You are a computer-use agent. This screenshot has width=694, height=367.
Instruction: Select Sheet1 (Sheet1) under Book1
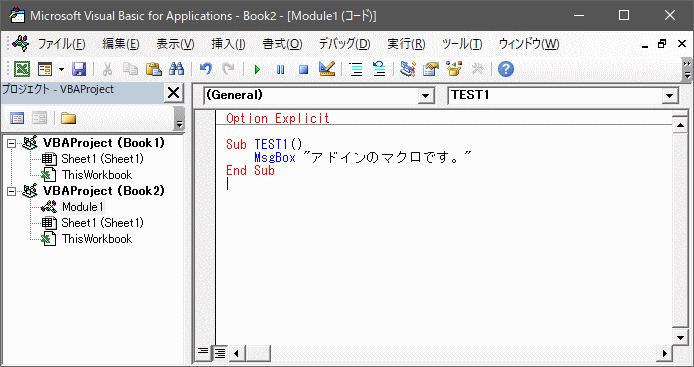click(x=102, y=159)
